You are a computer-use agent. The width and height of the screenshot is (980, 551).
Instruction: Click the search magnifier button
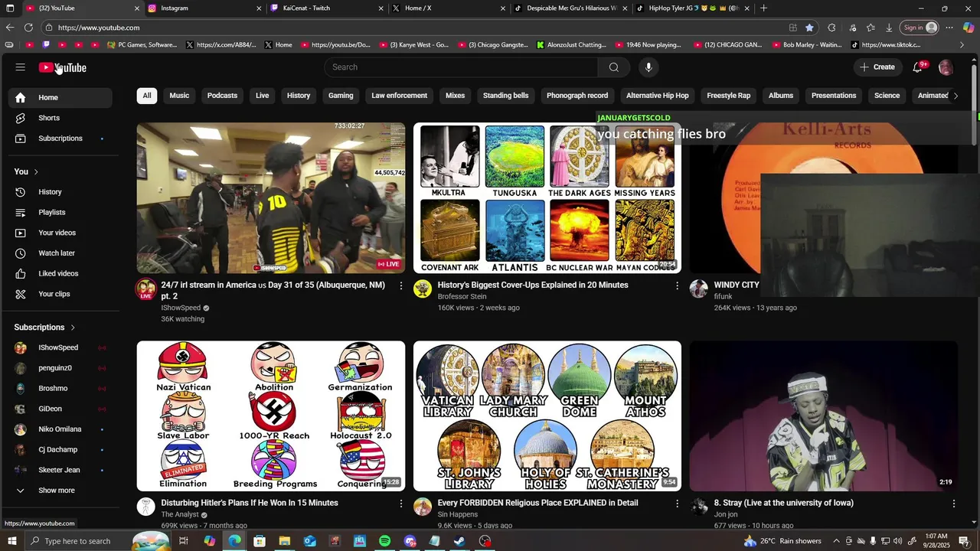pyautogui.click(x=613, y=67)
